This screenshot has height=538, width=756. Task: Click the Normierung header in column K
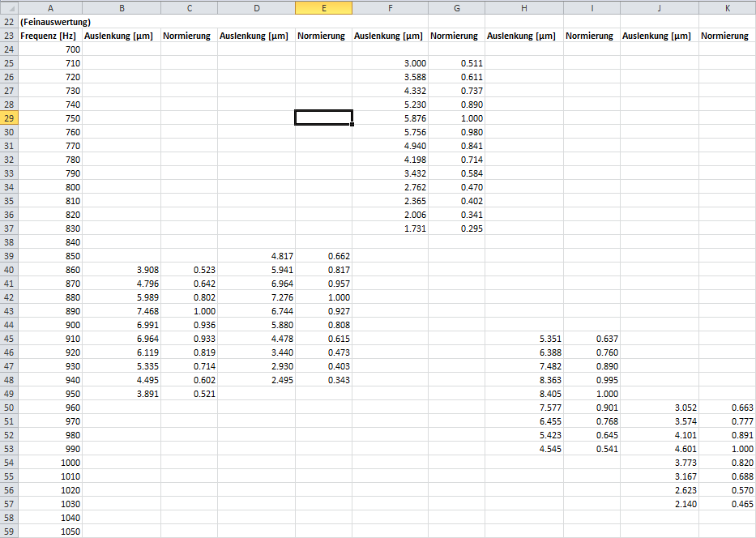tap(726, 36)
